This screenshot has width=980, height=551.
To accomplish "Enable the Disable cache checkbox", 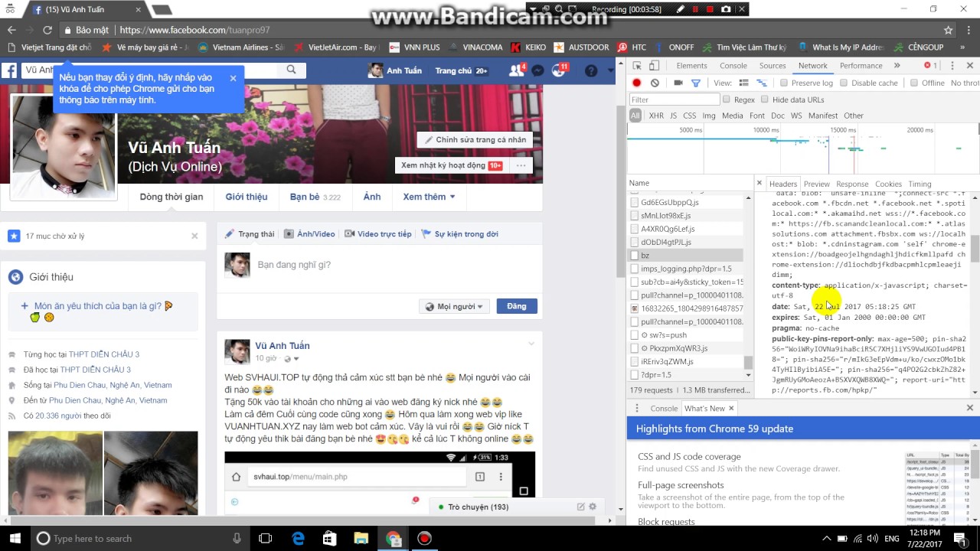I will (844, 83).
